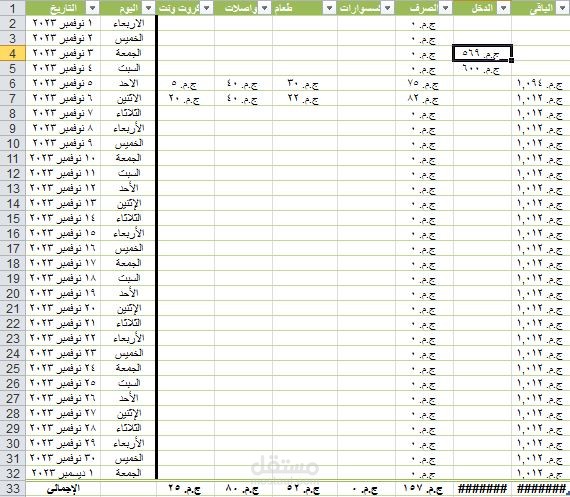Select the طعام header cell
The height and width of the screenshot is (497, 570).
tap(305, 8)
